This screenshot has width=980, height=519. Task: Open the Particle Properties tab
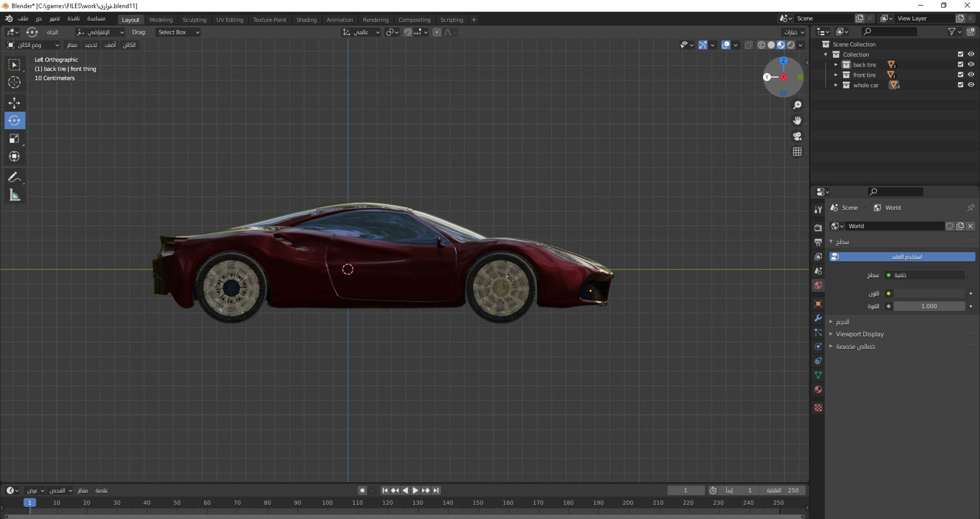pos(818,332)
